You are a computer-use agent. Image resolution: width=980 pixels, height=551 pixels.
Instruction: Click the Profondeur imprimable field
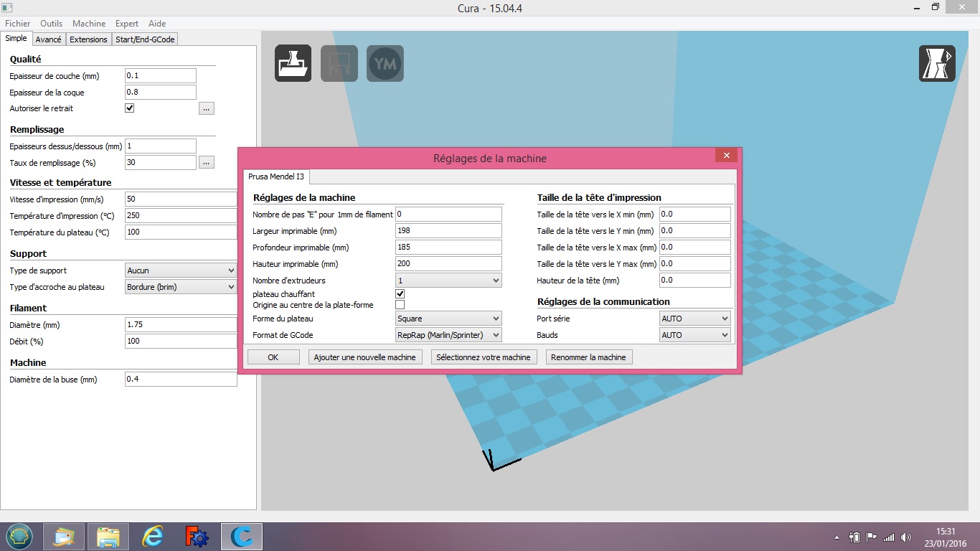coord(448,247)
